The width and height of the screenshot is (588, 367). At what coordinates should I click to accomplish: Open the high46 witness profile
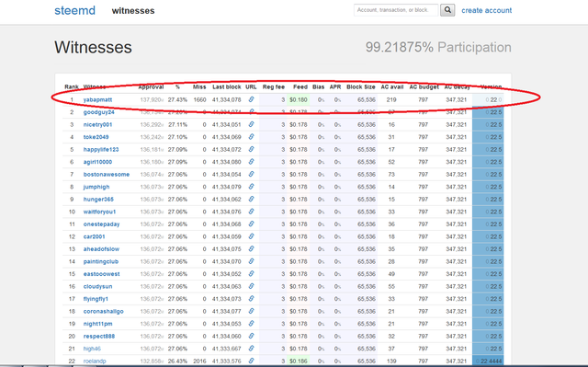pyautogui.click(x=92, y=349)
